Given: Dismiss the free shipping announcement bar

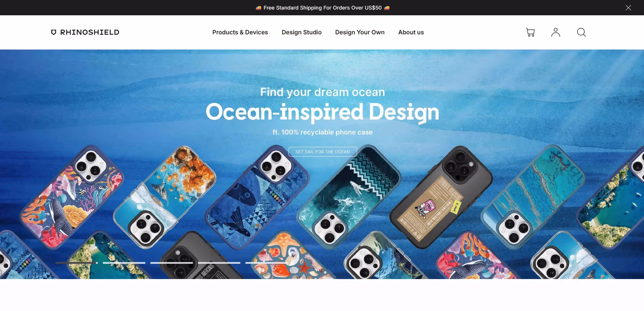Looking at the screenshot, I should pos(628,7).
